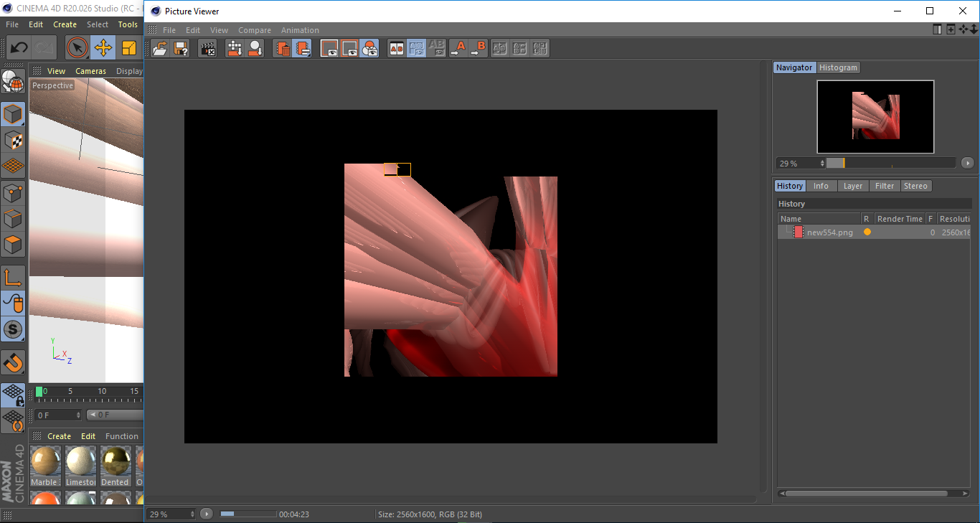Select the Navigator tab

coord(794,67)
